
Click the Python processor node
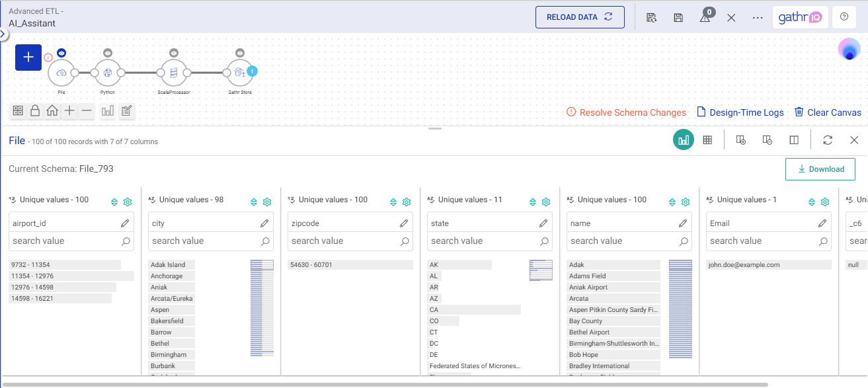point(108,73)
